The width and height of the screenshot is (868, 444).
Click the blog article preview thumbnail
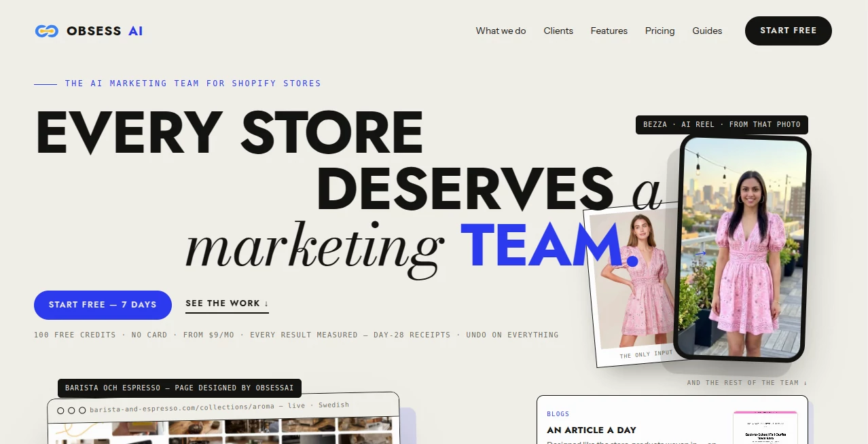(765, 428)
